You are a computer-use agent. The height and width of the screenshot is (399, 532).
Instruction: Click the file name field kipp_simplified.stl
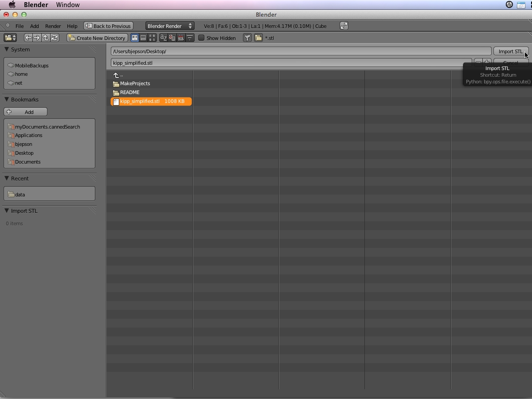point(291,63)
